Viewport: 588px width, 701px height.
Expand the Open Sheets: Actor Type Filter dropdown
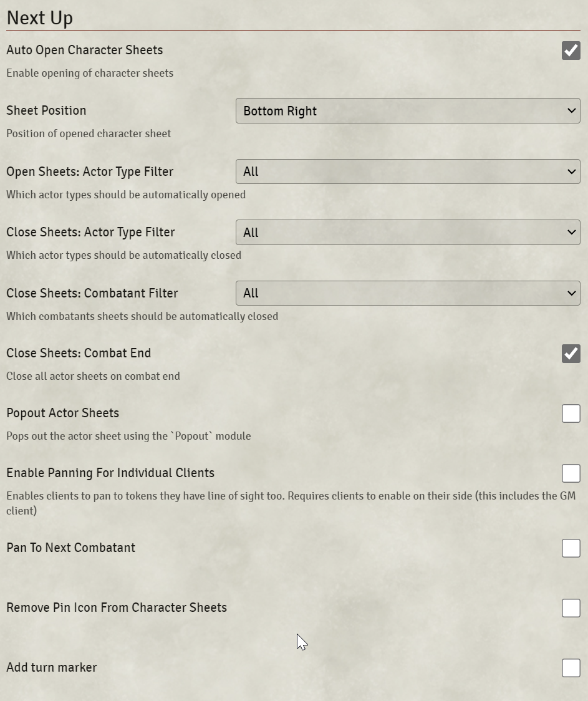(408, 172)
